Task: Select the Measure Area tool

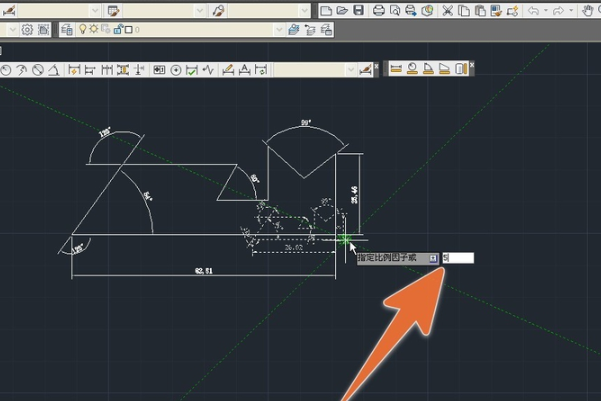Action: pos(444,69)
